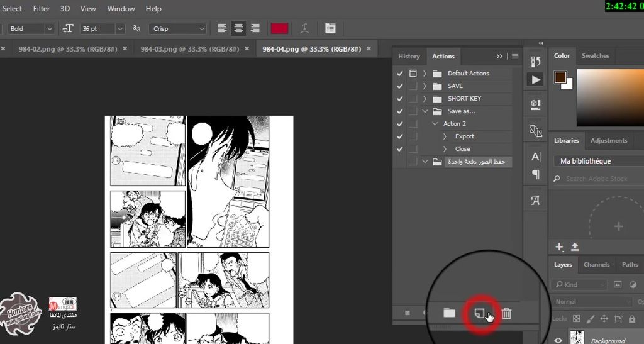Expand the Default Actions set
The image size is (644, 344).
425,74
